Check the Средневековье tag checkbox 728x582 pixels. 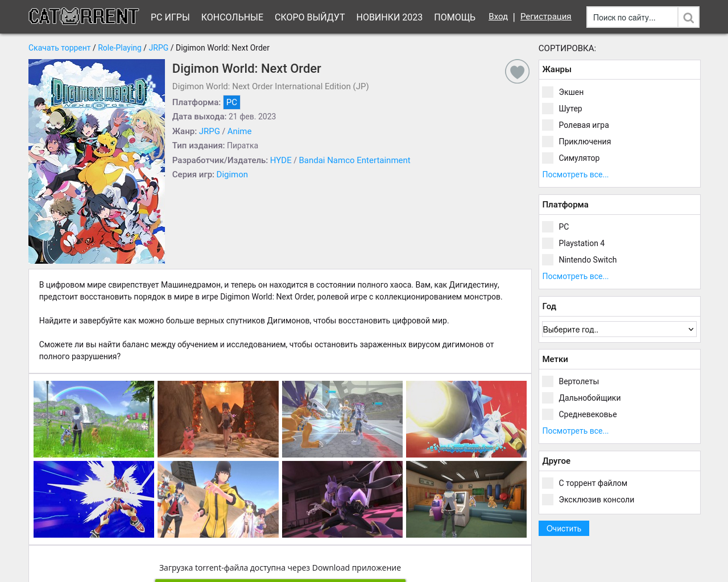pos(548,414)
